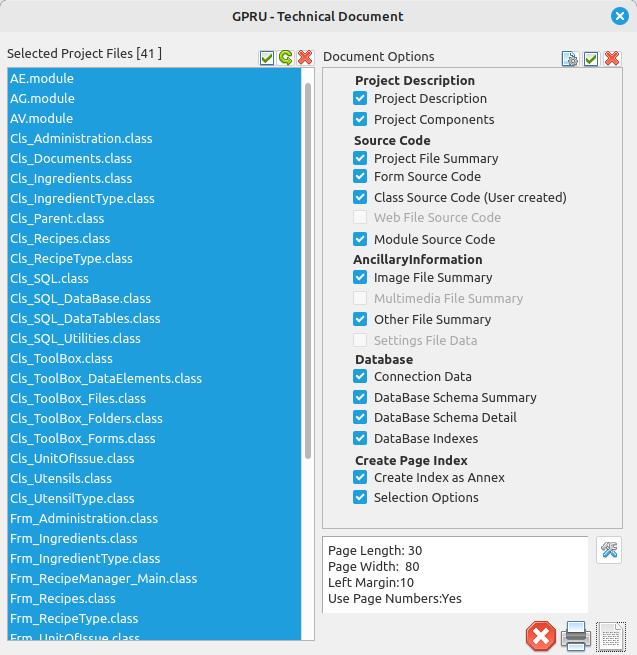Click AE.module in the project files

click(x=42, y=78)
